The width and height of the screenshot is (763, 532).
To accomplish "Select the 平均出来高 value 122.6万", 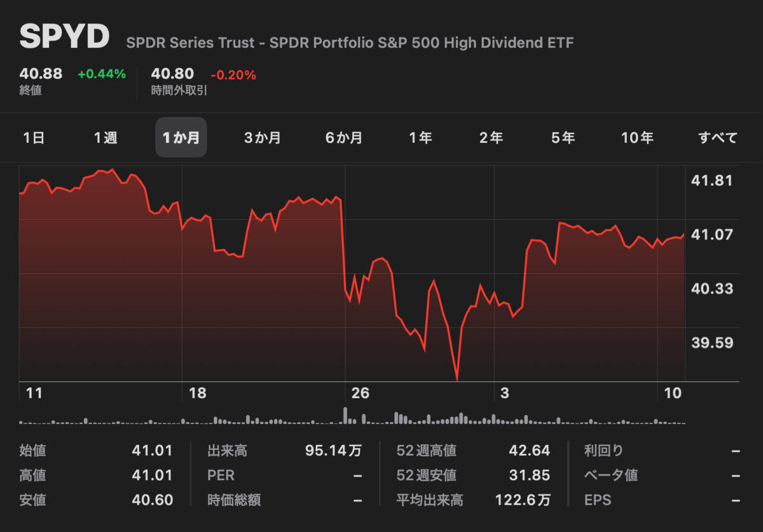I will (x=523, y=500).
